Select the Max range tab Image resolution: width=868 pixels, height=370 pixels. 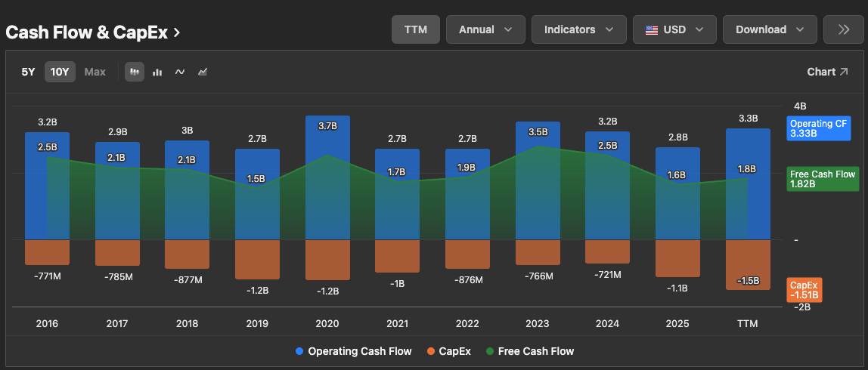95,72
